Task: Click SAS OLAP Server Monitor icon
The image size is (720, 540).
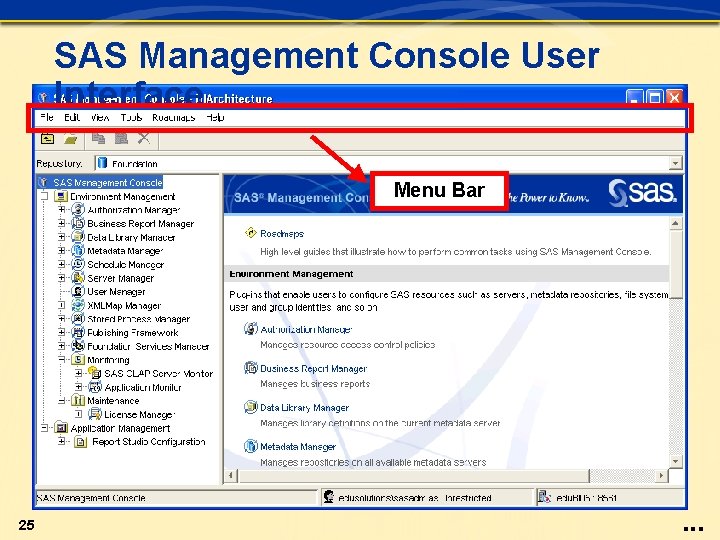Action: pyautogui.click(x=95, y=373)
